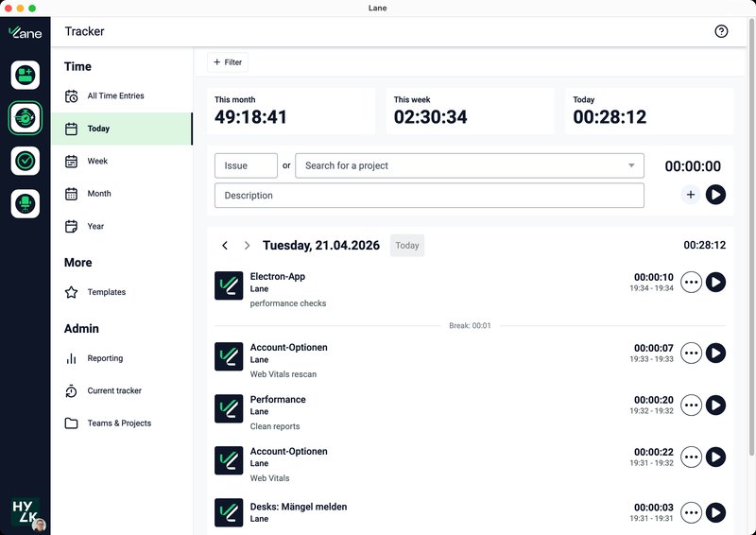Open options menu for Performance entry

click(691, 406)
